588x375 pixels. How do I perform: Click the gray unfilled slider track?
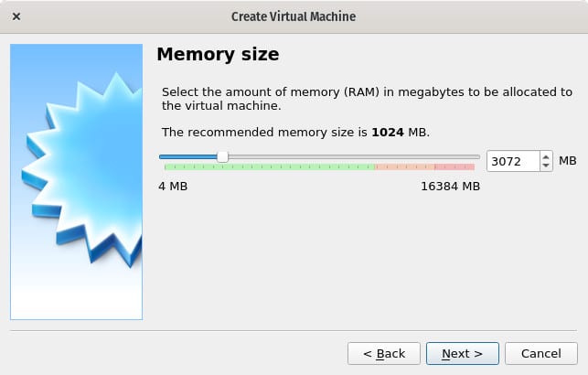pos(354,156)
